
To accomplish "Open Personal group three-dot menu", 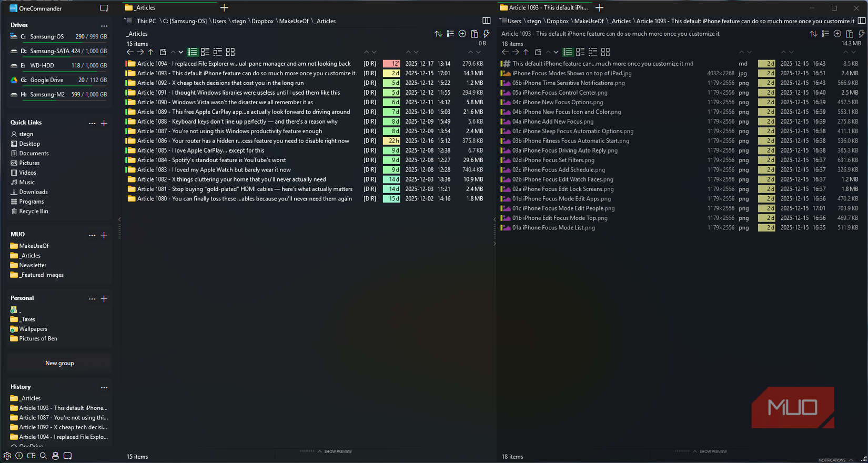I will 92,299.
